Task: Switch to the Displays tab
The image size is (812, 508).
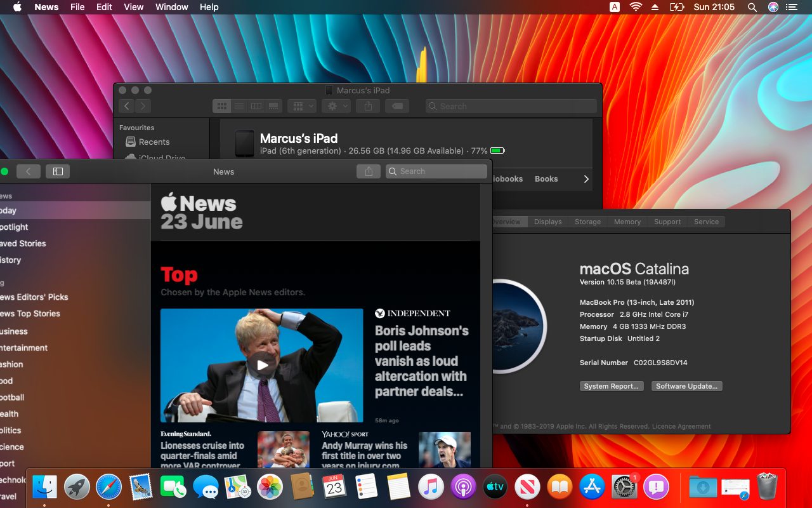Action: pos(548,222)
